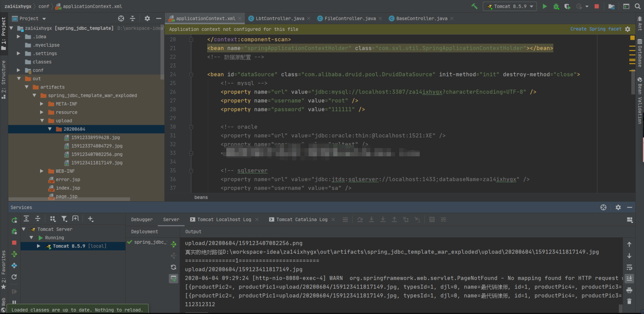Switch to the FileController.java tab
644x314 pixels.
pyautogui.click(x=350, y=19)
